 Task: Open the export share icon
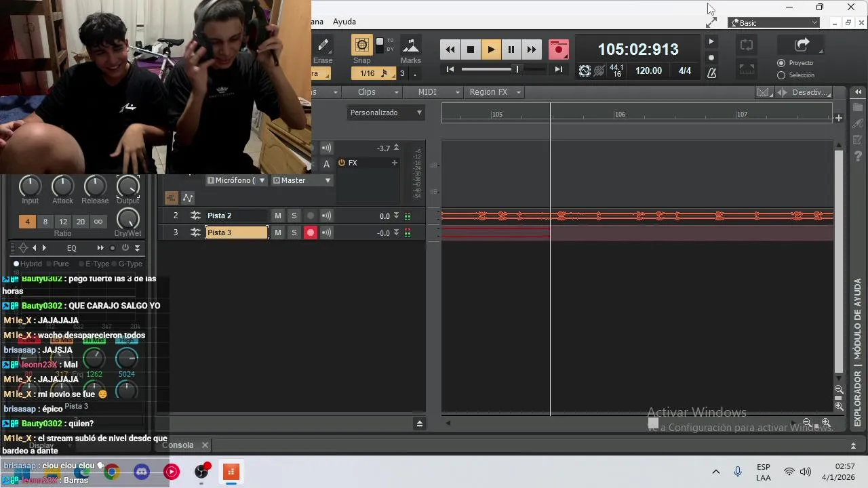pyautogui.click(x=802, y=45)
